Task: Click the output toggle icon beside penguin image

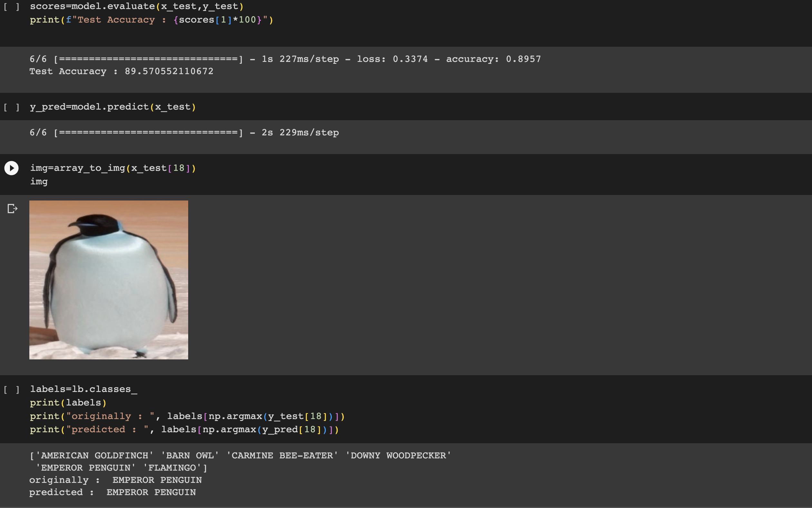Action: (x=12, y=209)
